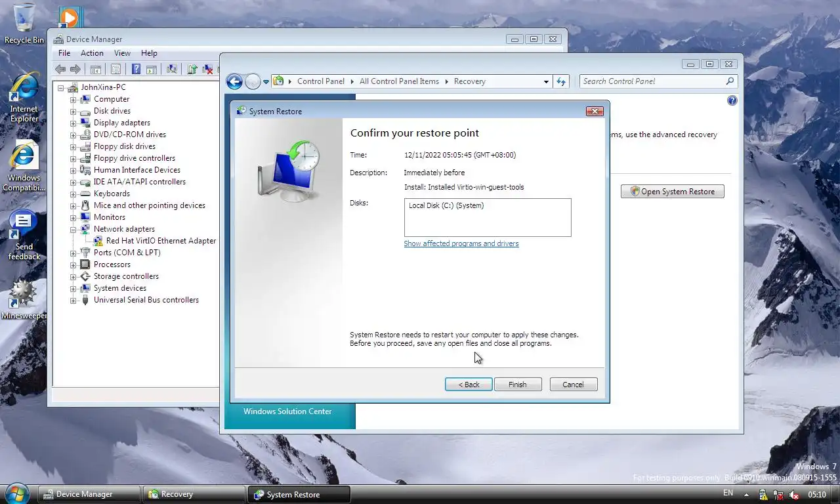Expand the Disk drives node
840x504 pixels.
[x=73, y=111]
